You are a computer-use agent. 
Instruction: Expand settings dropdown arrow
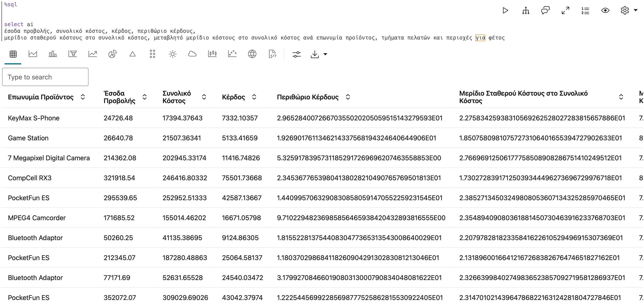[x=636, y=11]
